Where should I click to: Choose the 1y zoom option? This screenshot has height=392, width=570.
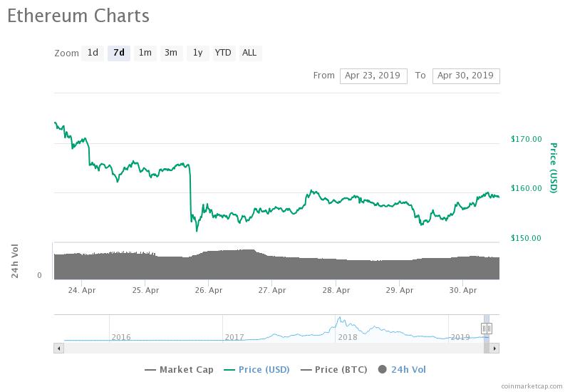pos(197,53)
